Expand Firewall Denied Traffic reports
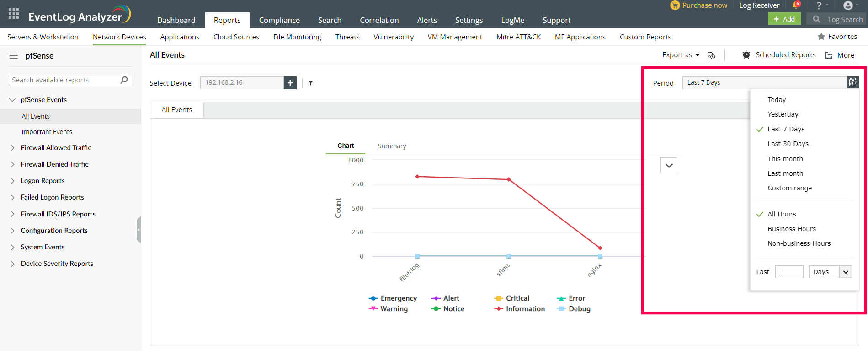This screenshot has width=868, height=351. coord(12,164)
